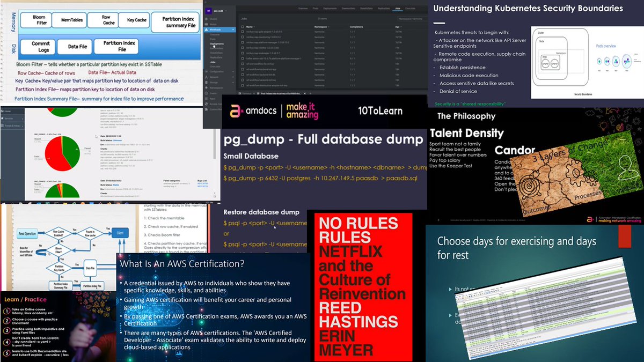
Task: Open DaemonSets under Workloads in sidebar
Action: pyautogui.click(x=217, y=48)
